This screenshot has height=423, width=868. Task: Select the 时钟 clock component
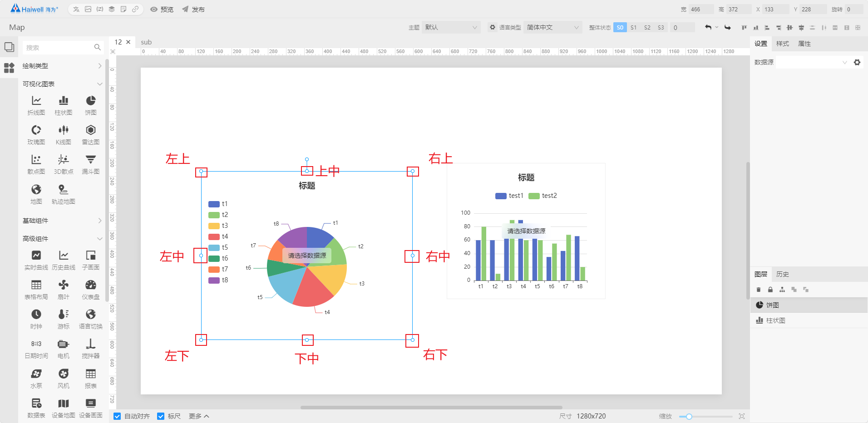[36, 319]
